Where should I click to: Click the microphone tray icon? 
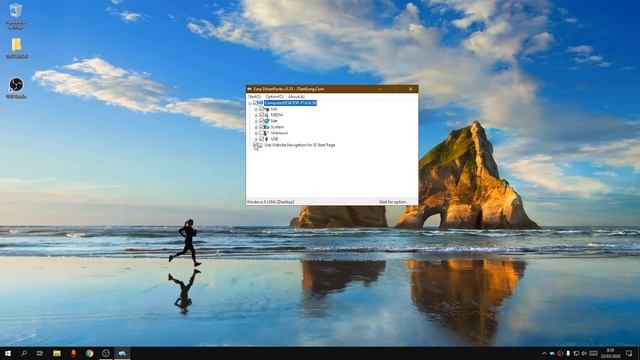tap(568, 353)
